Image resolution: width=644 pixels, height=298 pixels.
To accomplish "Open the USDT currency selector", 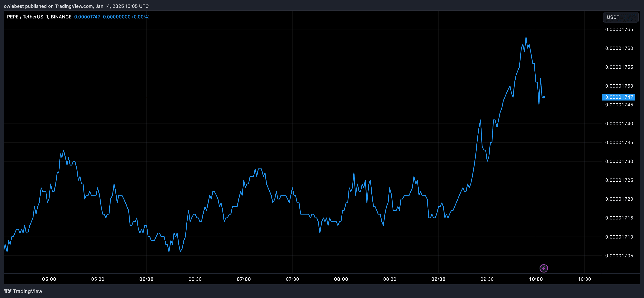I will click(x=620, y=17).
